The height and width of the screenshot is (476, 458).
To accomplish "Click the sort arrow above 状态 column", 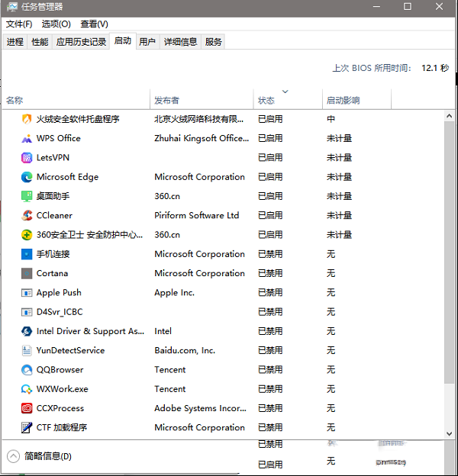I will (x=285, y=92).
